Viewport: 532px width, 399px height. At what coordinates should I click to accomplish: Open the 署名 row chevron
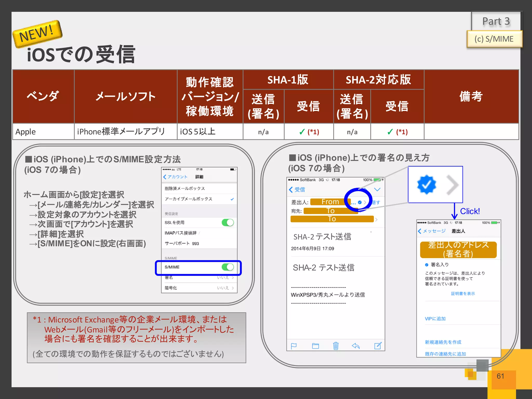[x=233, y=278]
